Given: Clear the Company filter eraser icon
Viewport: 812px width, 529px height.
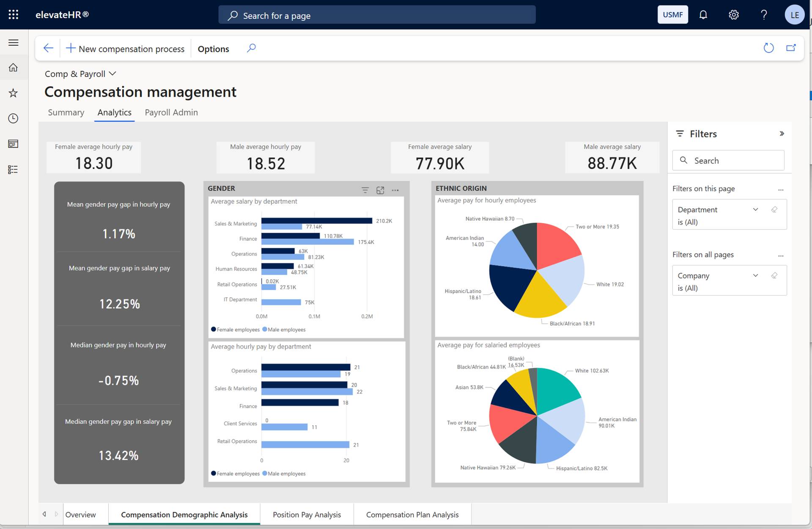Looking at the screenshot, I should click(x=774, y=275).
